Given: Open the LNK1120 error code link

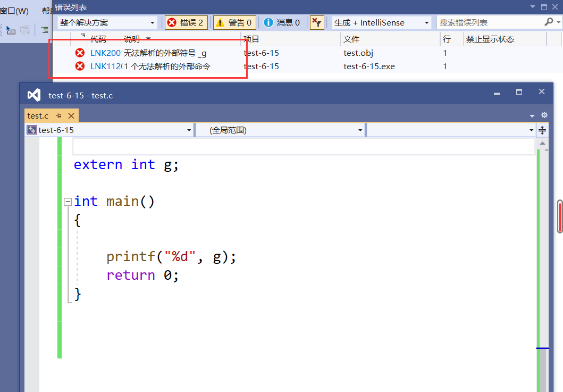Looking at the screenshot, I should coord(106,66).
